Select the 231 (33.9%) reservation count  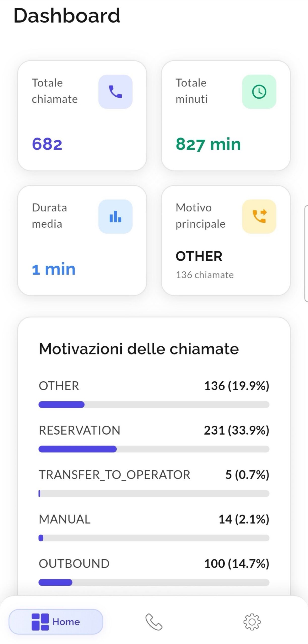[236, 430]
